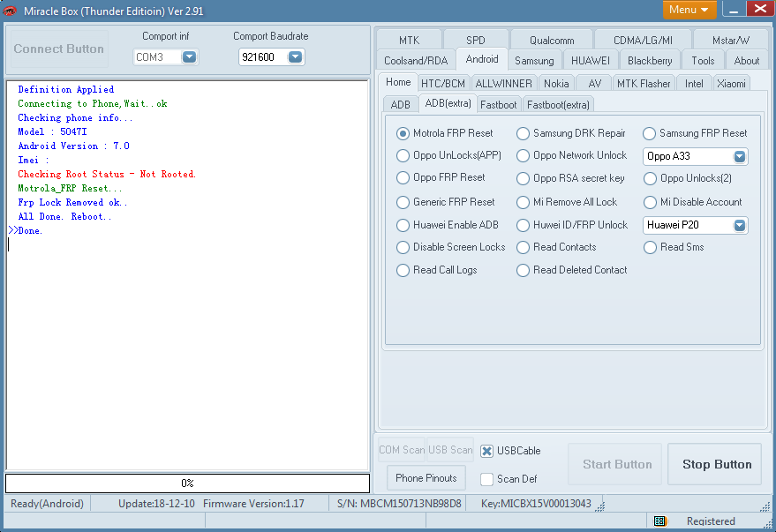Select Mi Remove All Lock option
This screenshot has height=532, width=776.
click(x=523, y=202)
